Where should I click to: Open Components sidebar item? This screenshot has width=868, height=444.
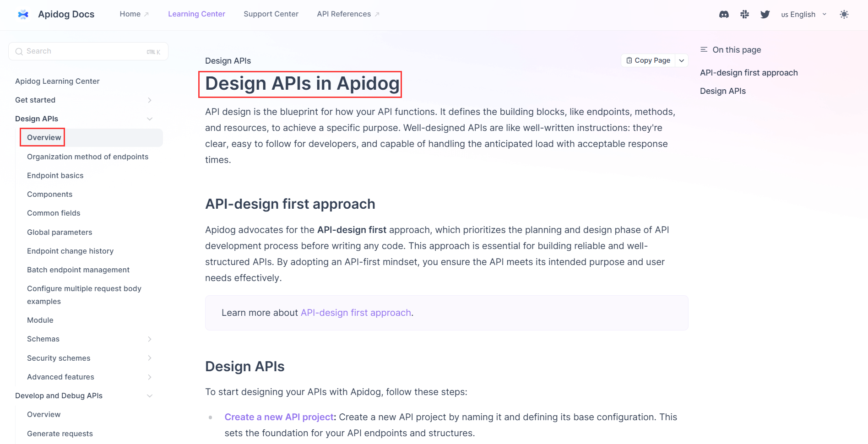(49, 194)
